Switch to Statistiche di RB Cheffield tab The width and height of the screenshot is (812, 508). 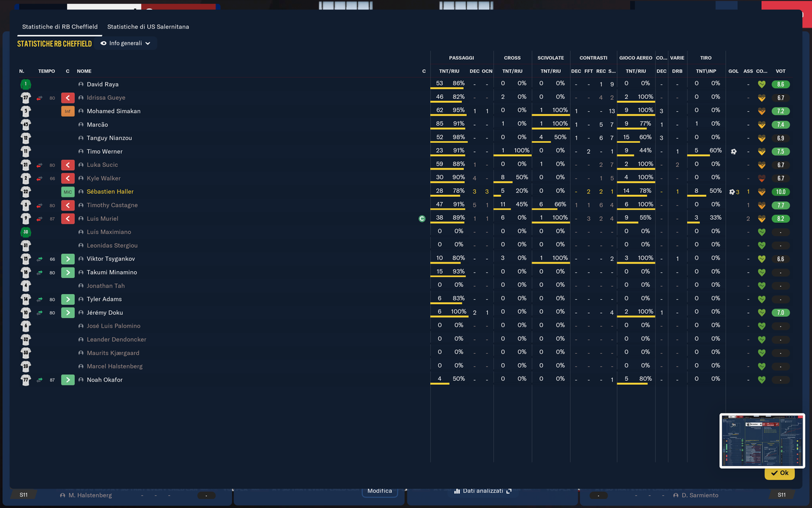(x=60, y=27)
